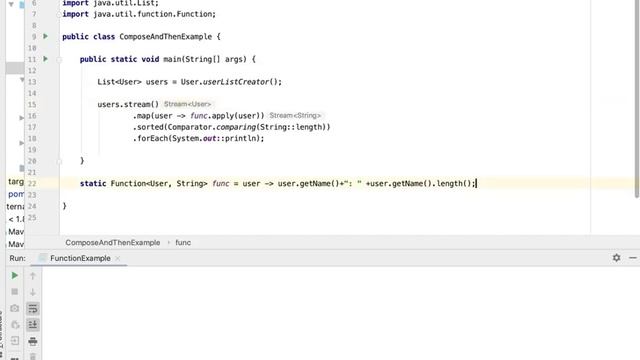Click 'users.stream()' on line 15
640x360 pixels.
pyautogui.click(x=128, y=104)
